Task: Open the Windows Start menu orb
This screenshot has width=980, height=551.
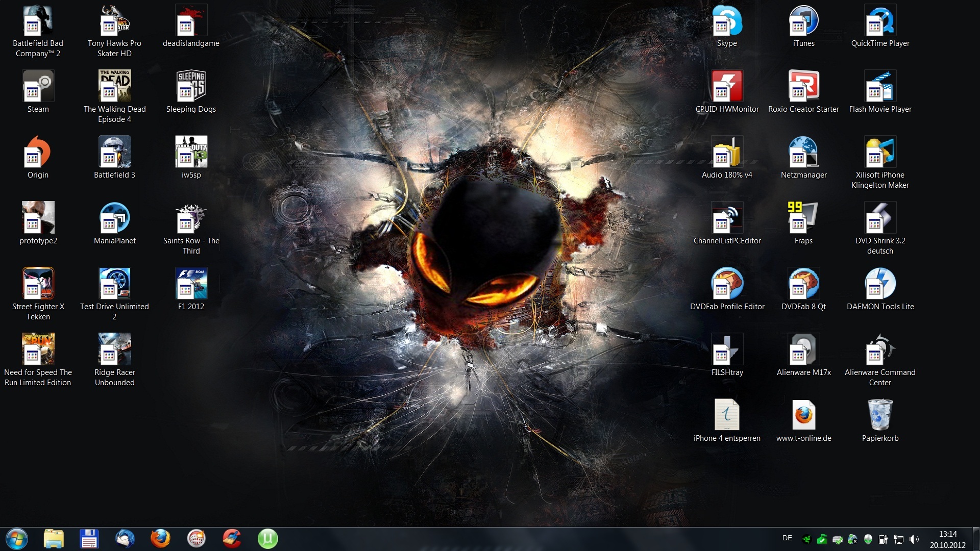Action: pyautogui.click(x=17, y=539)
